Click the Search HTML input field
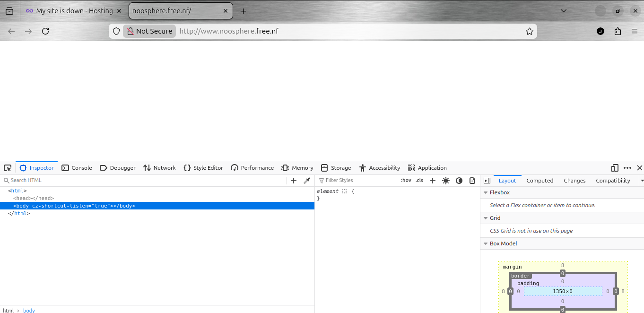The width and height of the screenshot is (644, 313). [142, 181]
